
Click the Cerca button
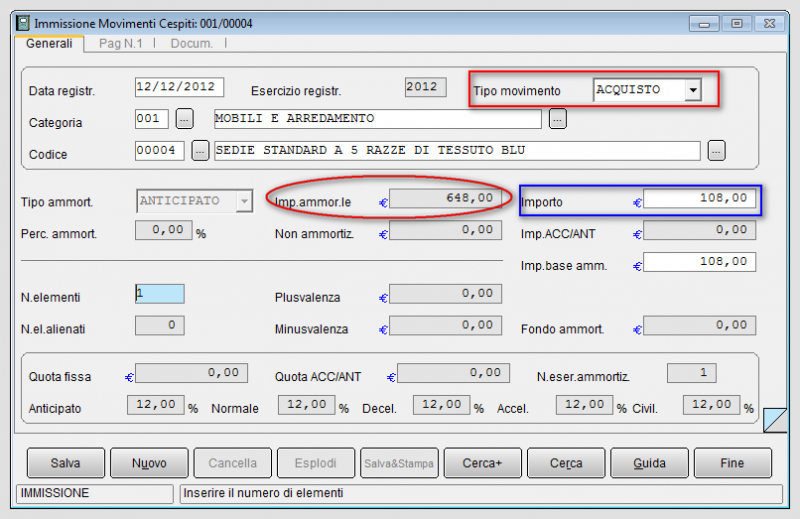click(566, 463)
